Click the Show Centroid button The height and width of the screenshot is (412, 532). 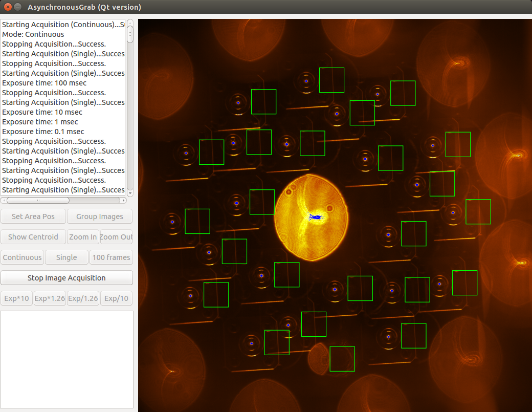[33, 237]
